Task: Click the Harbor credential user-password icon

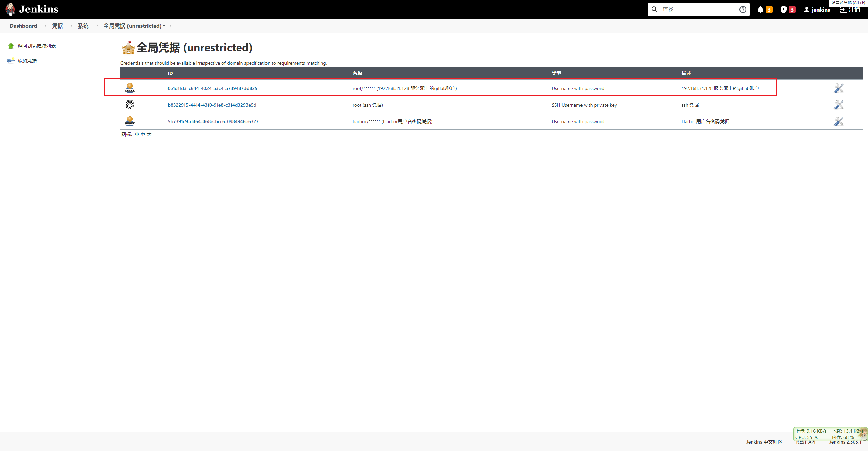Action: 130,121
